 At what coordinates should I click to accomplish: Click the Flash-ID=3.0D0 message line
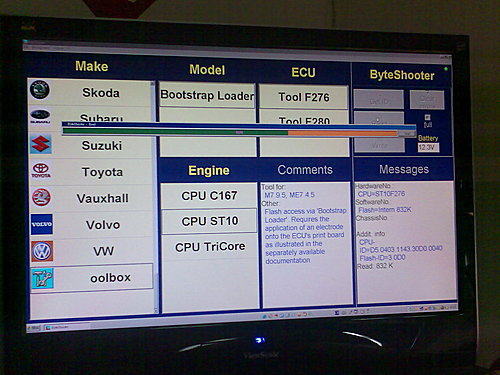(382, 258)
